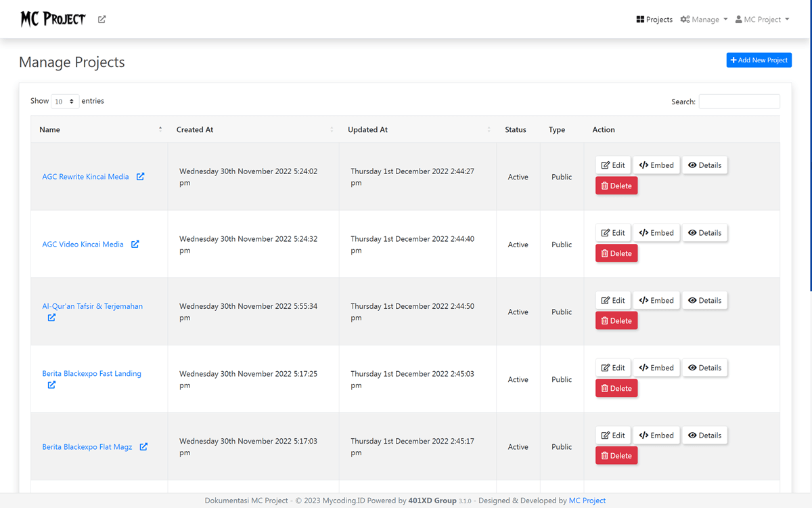This screenshot has width=812, height=508.
Task: Click inside the Search input field
Action: [739, 101]
